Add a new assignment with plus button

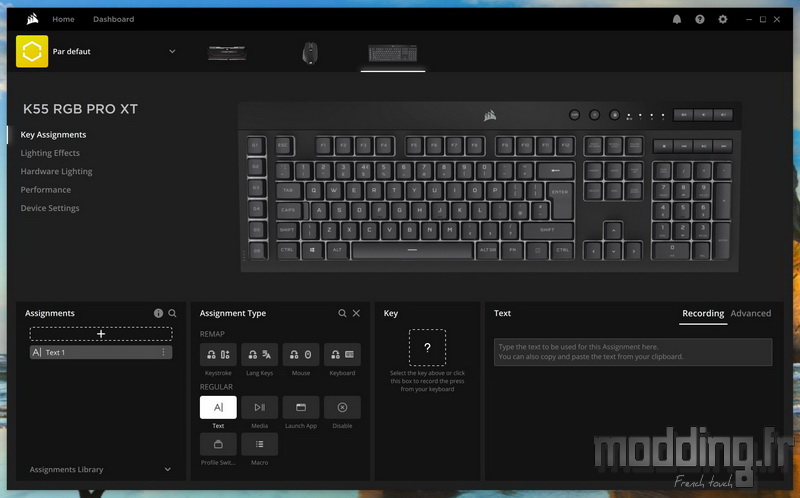(101, 334)
